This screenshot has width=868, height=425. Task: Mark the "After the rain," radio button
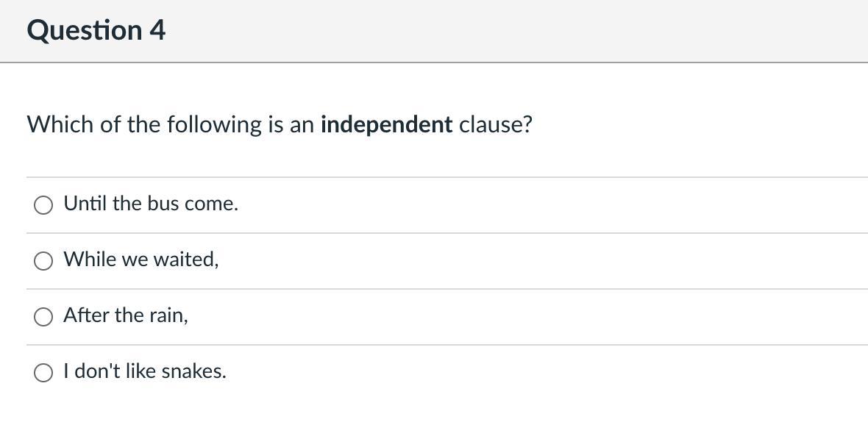[43, 317]
